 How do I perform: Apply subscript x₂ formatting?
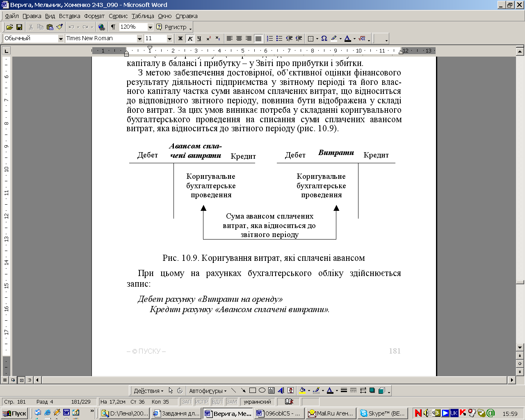(x=218, y=39)
